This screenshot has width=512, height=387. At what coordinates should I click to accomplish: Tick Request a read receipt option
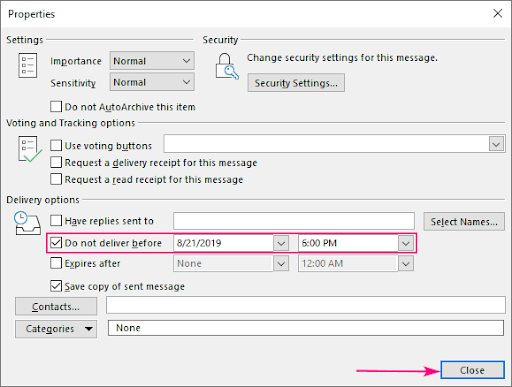pos(56,179)
